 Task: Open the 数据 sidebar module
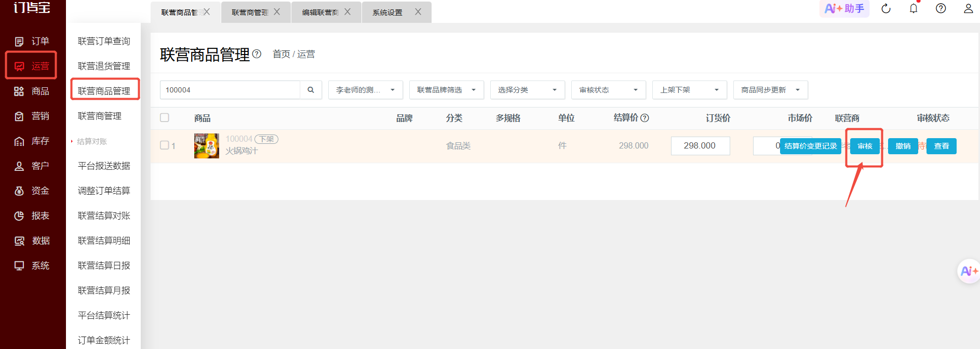click(32, 240)
